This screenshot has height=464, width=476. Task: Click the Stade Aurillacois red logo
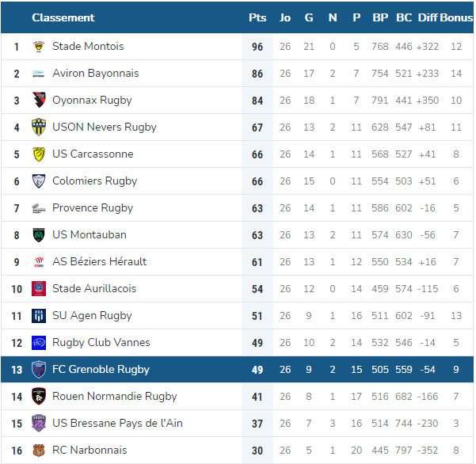coord(39,289)
